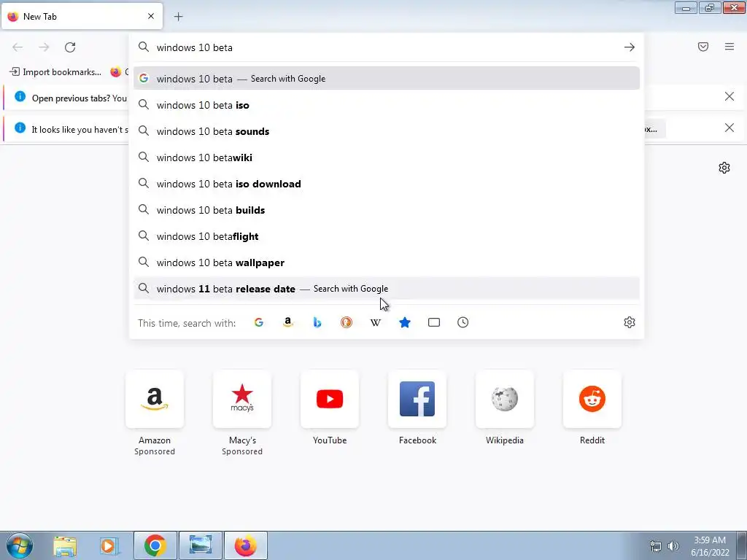The width and height of the screenshot is (747, 560).
Task: Click address bar text 'windows 10 beta'
Action: click(x=194, y=47)
